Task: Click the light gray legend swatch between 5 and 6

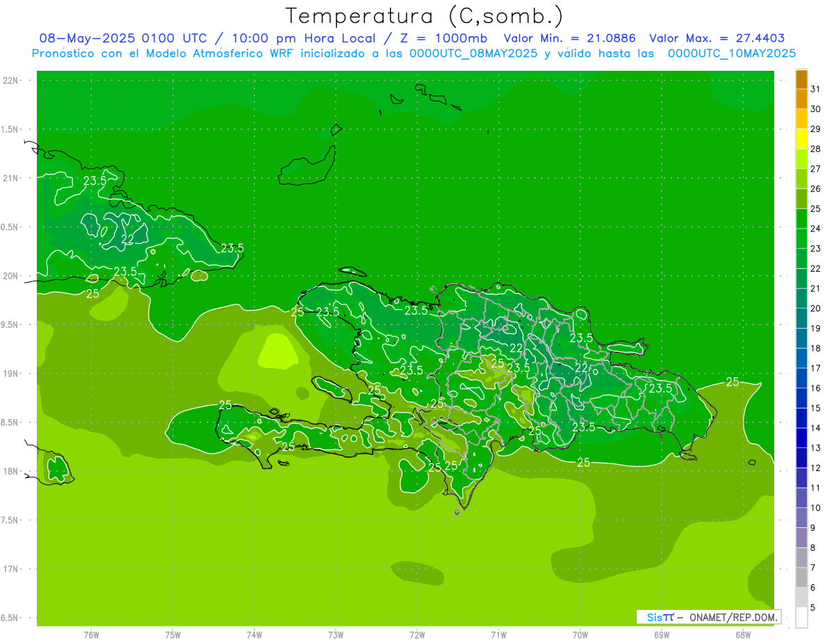Action: click(801, 597)
